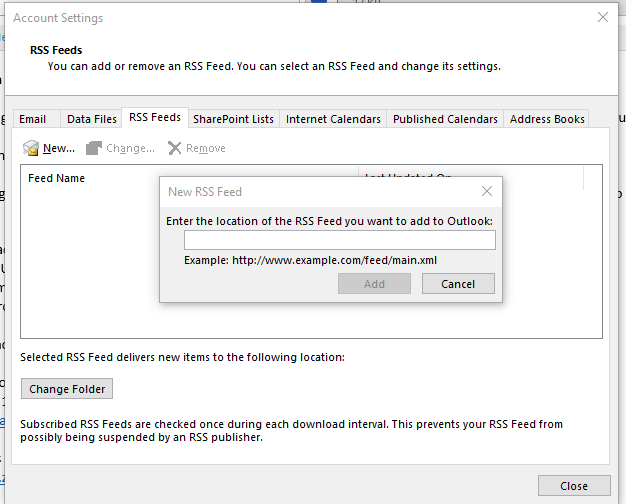
Task: Click the Feed Name column header
Action: tap(57, 178)
